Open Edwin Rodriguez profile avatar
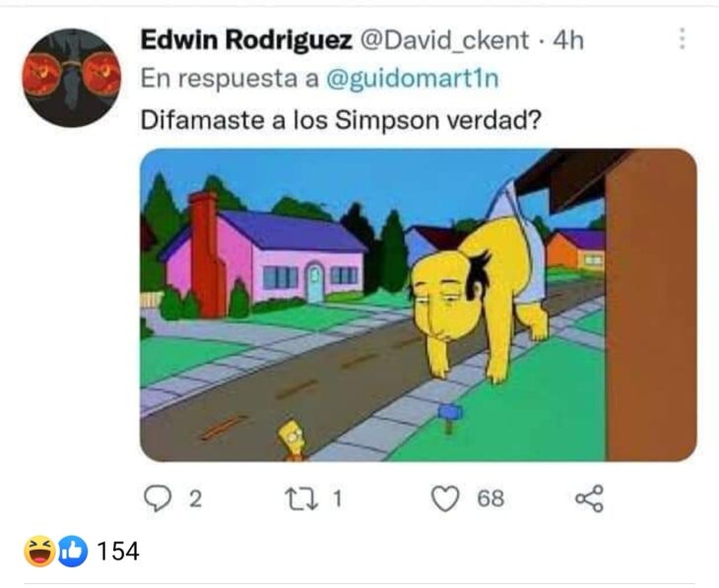The width and height of the screenshot is (719, 588). click(x=71, y=77)
